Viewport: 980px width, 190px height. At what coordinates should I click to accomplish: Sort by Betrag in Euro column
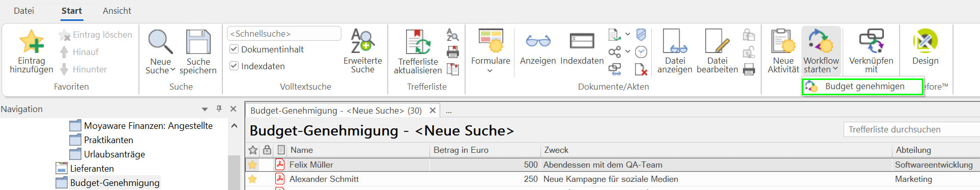tap(485, 150)
